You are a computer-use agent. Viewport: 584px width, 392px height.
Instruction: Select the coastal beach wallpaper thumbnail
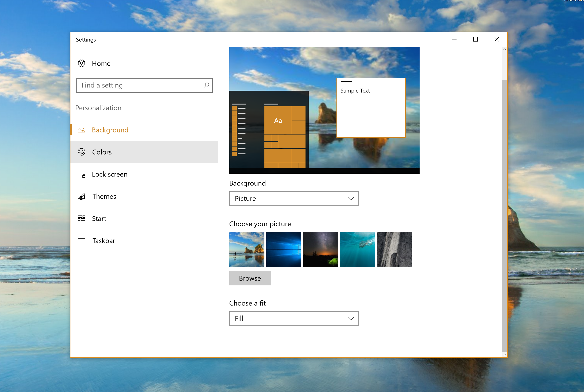pos(246,249)
